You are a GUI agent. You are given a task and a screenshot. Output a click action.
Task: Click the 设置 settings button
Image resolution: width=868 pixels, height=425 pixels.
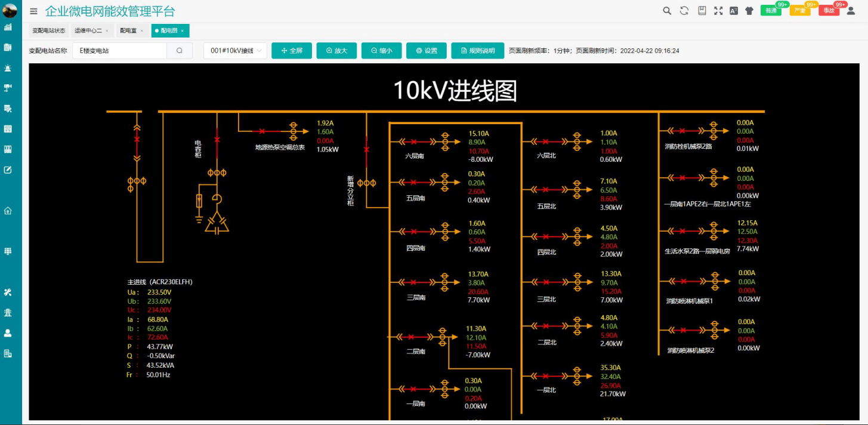(x=427, y=51)
